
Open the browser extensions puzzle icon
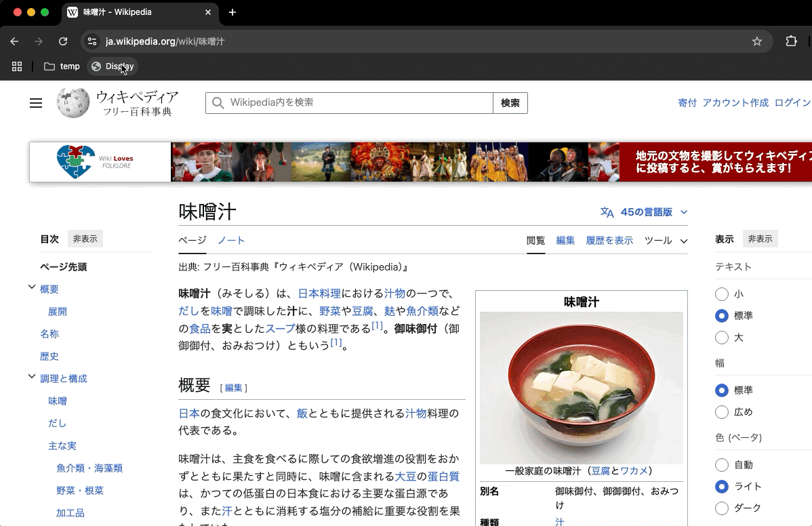click(x=790, y=41)
